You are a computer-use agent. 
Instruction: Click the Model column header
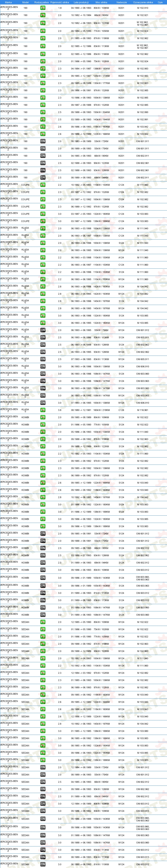click(25, 2)
